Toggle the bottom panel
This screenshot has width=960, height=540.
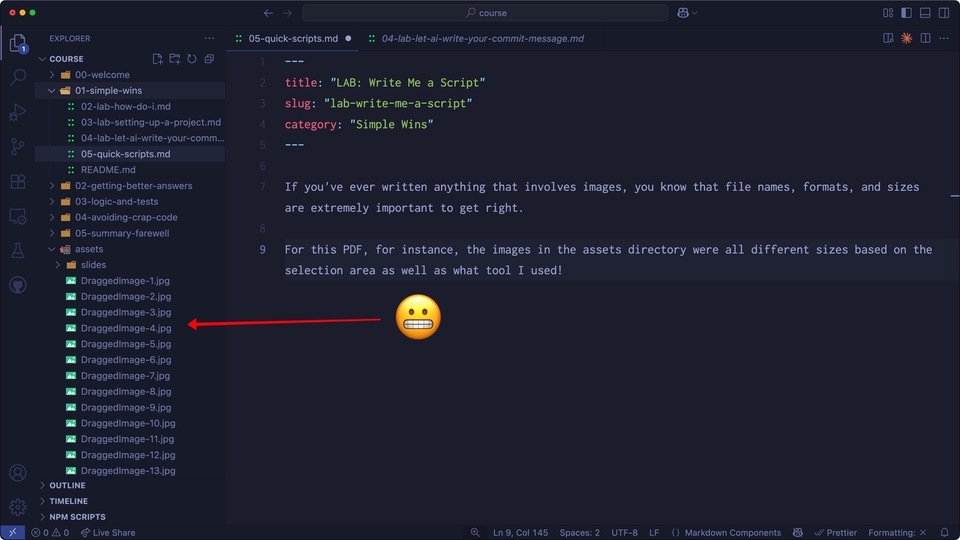925,13
